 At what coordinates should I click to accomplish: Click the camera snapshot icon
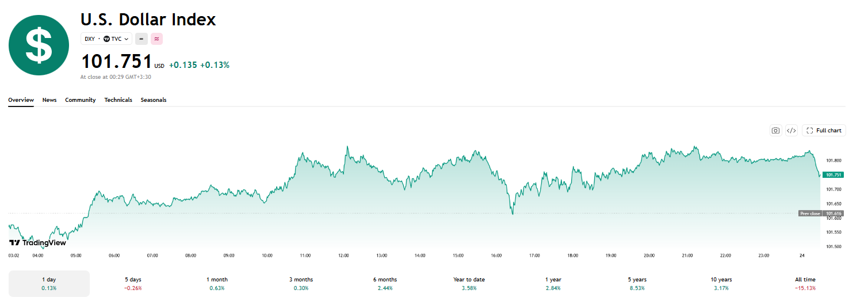tap(776, 131)
